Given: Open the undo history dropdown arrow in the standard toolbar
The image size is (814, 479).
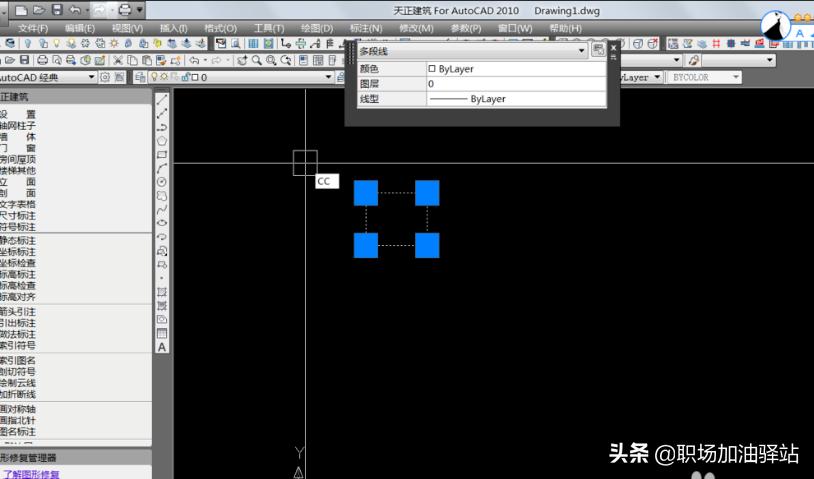Looking at the screenshot, I should click(x=205, y=61).
